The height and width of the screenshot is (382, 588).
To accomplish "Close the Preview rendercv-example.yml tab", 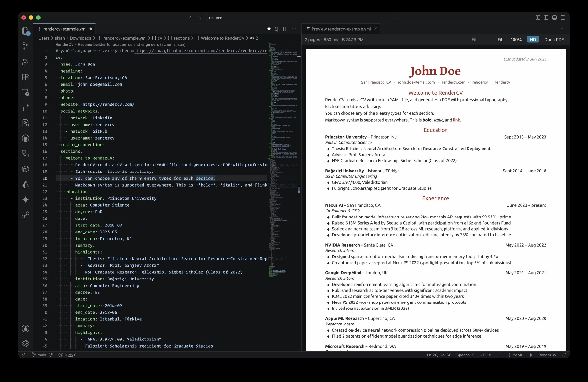I will tap(375, 29).
